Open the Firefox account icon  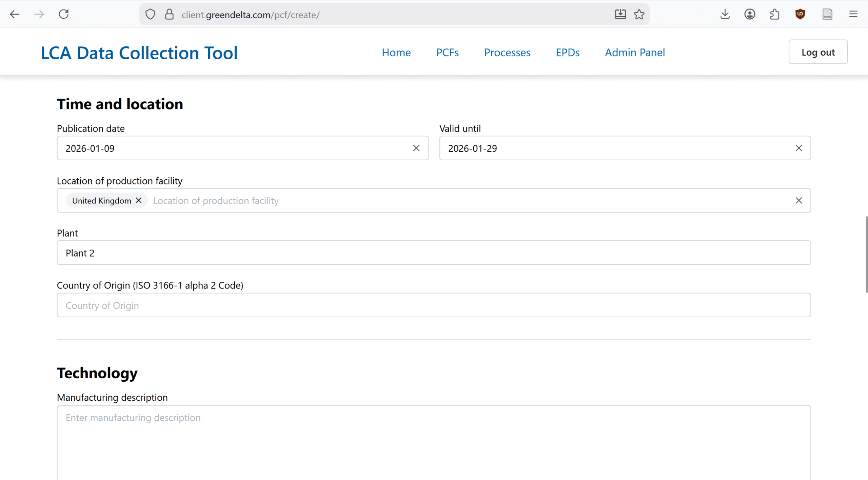click(x=750, y=14)
